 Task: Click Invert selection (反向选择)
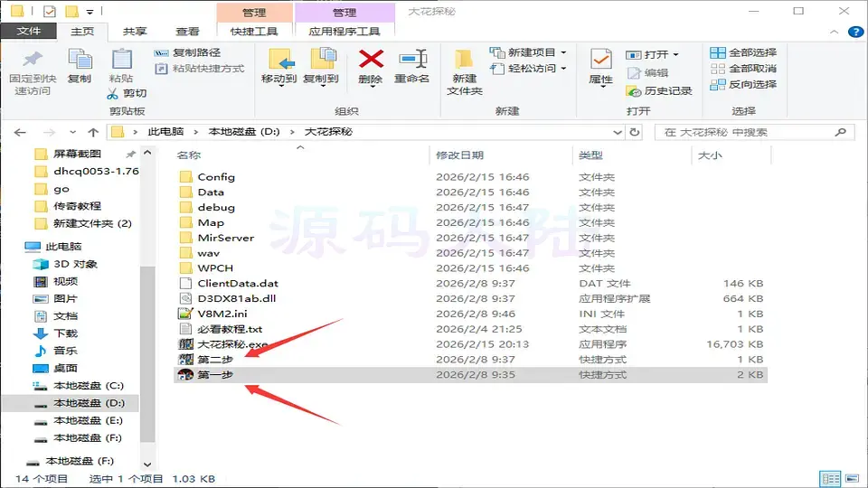(x=743, y=85)
